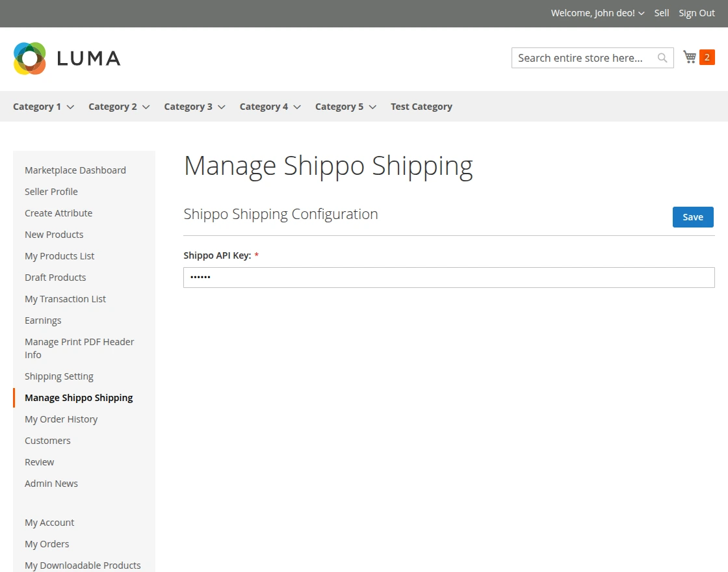Click the blue Save button

coord(693,217)
